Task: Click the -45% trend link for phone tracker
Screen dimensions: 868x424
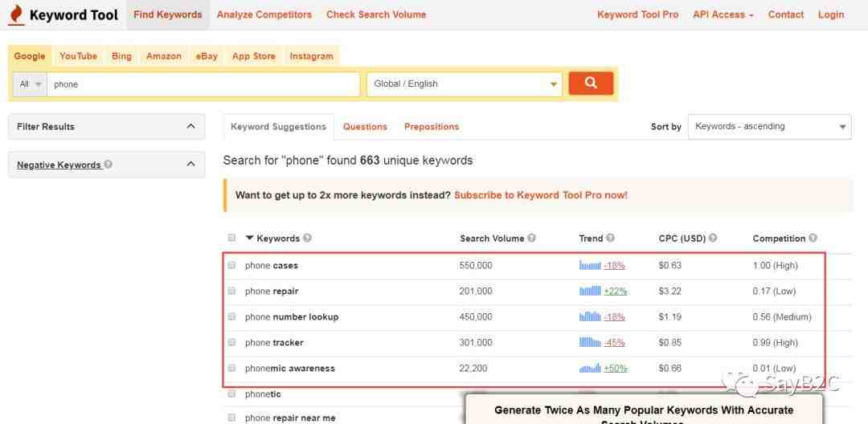Action: coord(615,342)
